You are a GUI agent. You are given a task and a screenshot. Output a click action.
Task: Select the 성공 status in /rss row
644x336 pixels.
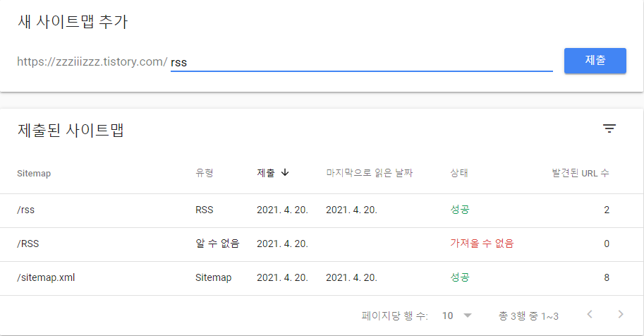point(460,210)
